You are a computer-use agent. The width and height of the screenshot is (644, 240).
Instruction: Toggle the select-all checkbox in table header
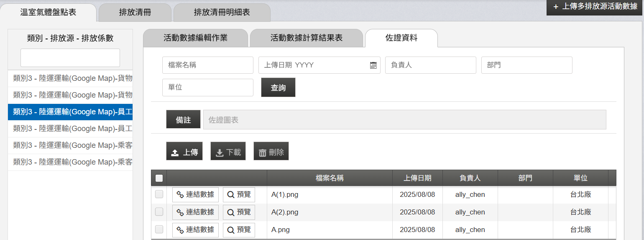point(159,178)
